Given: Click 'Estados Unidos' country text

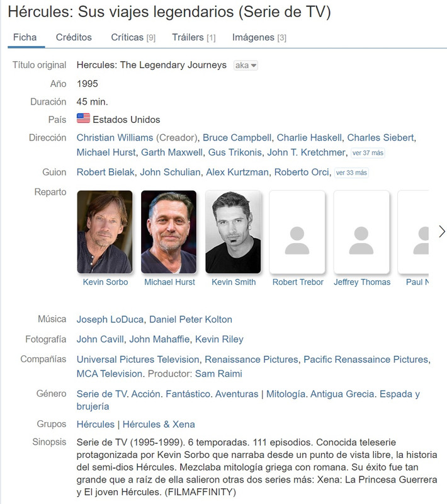Looking at the screenshot, I should [x=126, y=120].
